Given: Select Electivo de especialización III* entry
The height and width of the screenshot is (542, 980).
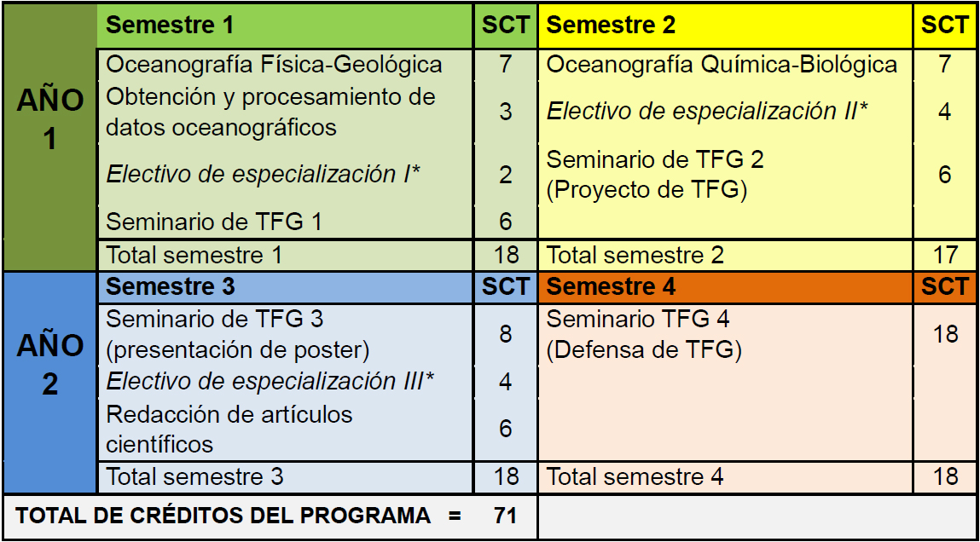Looking at the screenshot, I should click(270, 381).
